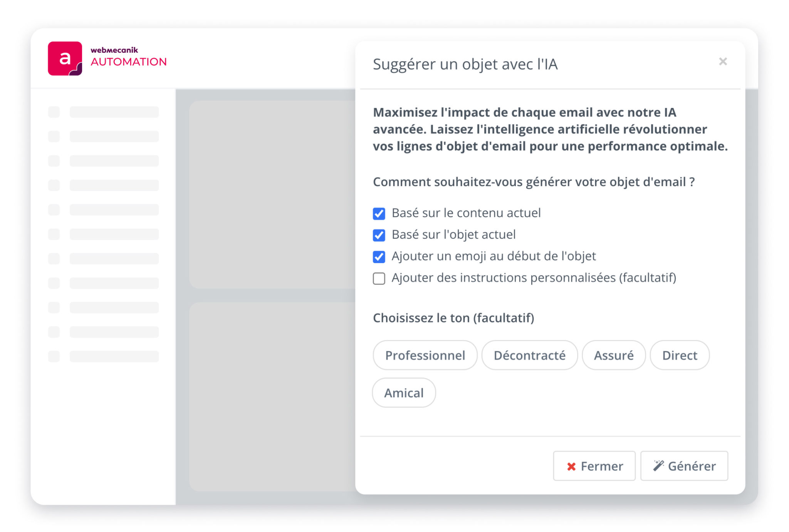Enable 'Ajouter des instructions personnalisées' checkbox
789x532 pixels.
379,278
